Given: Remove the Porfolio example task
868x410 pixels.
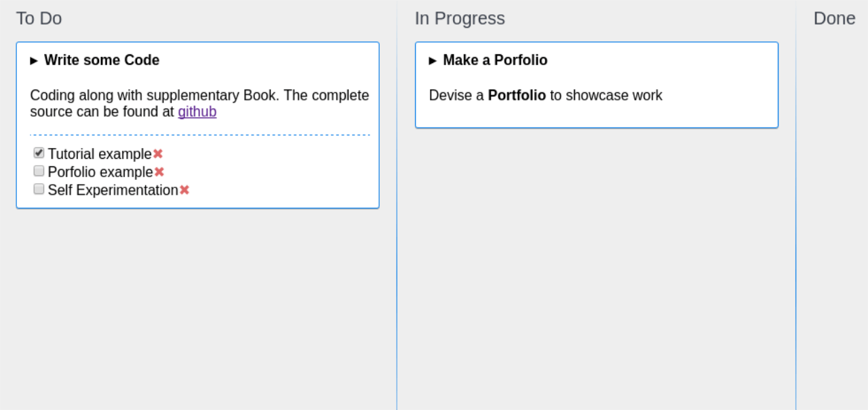Looking at the screenshot, I should pyautogui.click(x=159, y=172).
